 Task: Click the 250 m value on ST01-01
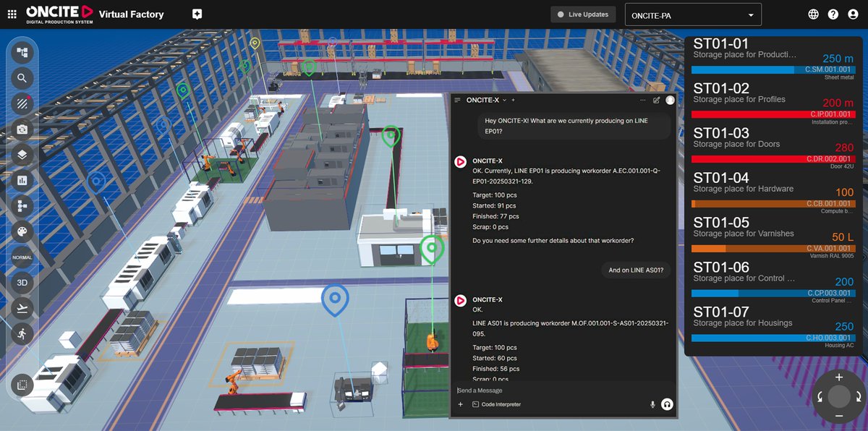tap(838, 58)
